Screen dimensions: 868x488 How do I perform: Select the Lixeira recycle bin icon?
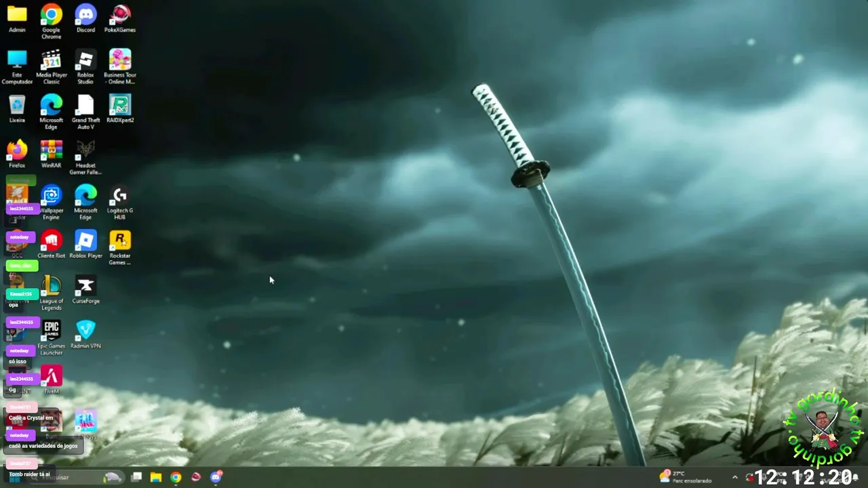pyautogui.click(x=17, y=109)
